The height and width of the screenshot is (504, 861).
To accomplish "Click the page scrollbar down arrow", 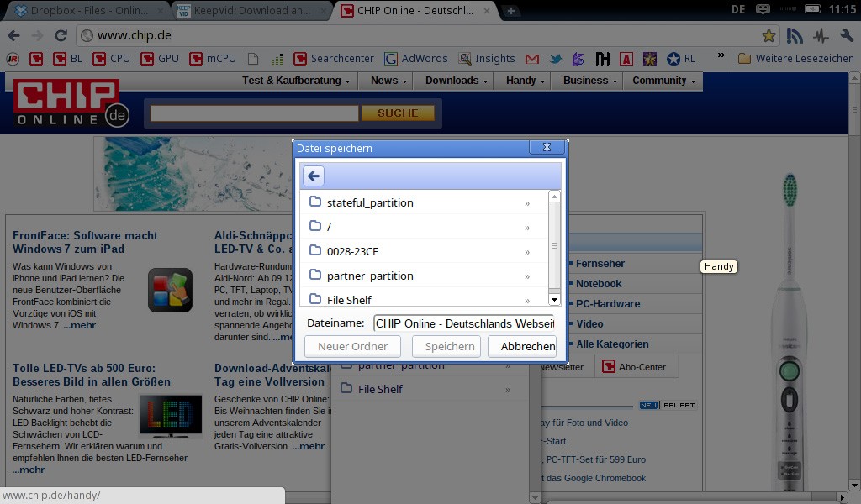I will (x=854, y=486).
